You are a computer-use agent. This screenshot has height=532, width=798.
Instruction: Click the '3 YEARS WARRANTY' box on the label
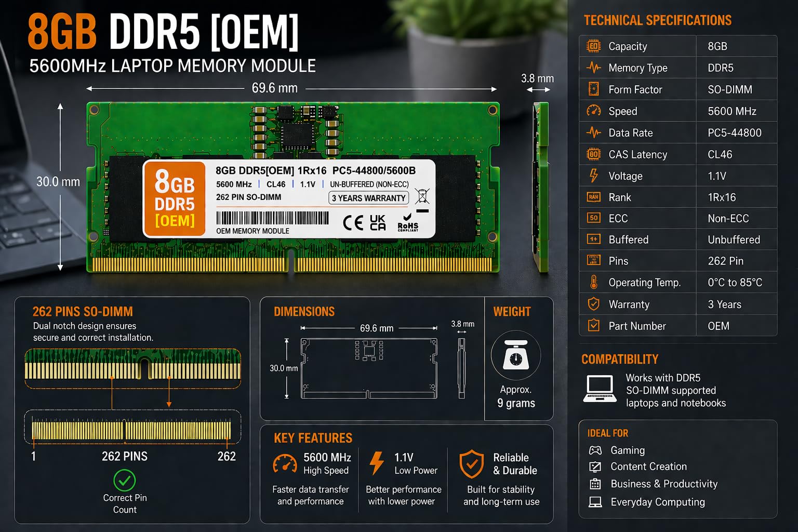(368, 198)
